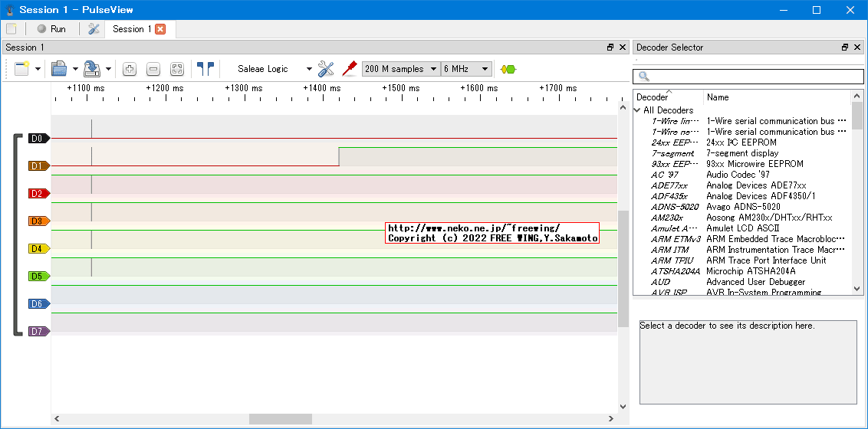This screenshot has height=429, width=868.
Task: Select the 1-Wire network layer decoder row
Action: [741, 132]
